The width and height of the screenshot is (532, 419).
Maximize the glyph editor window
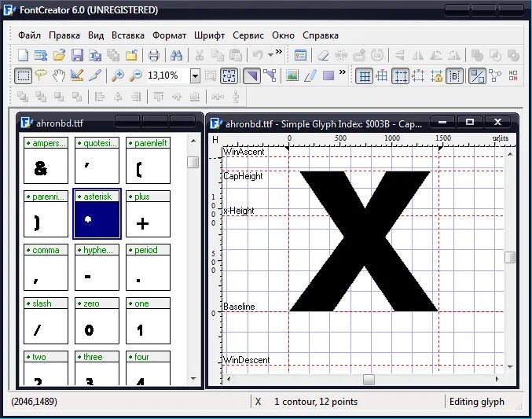tap(470, 122)
